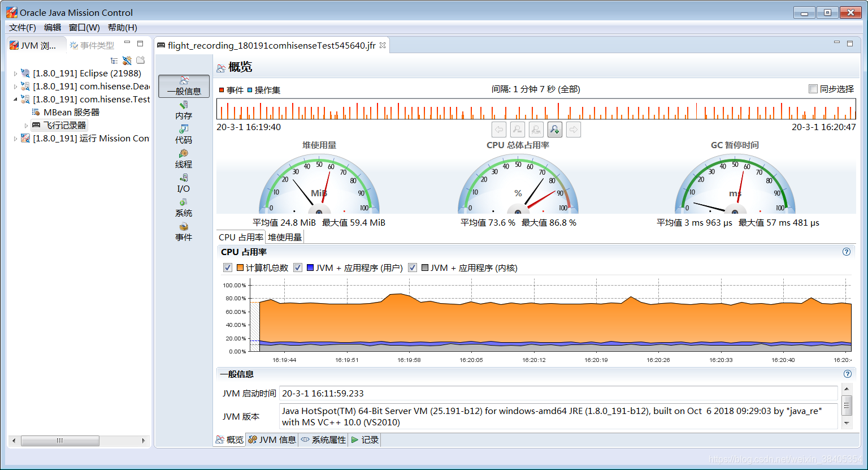Open the 事件 (Events) tab group
Viewport: 868px width, 470px height.
pos(184,232)
